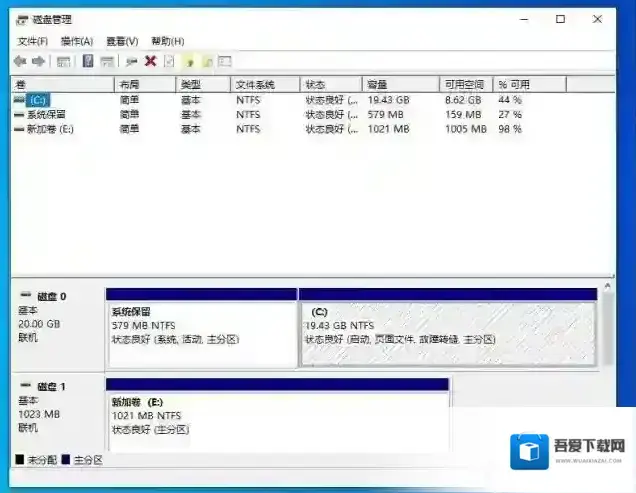Viewport: 636px width, 493px height.
Task: Minimize the Disk Management window
Action: 524,19
